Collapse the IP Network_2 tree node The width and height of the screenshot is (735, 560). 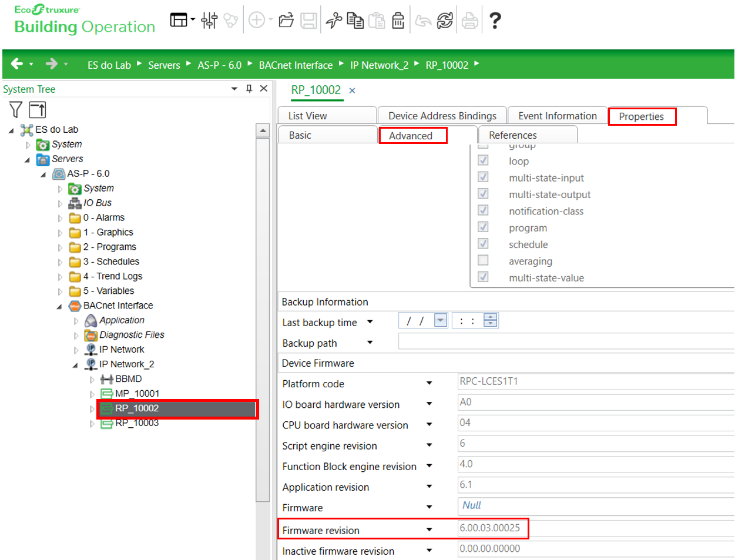(x=75, y=365)
